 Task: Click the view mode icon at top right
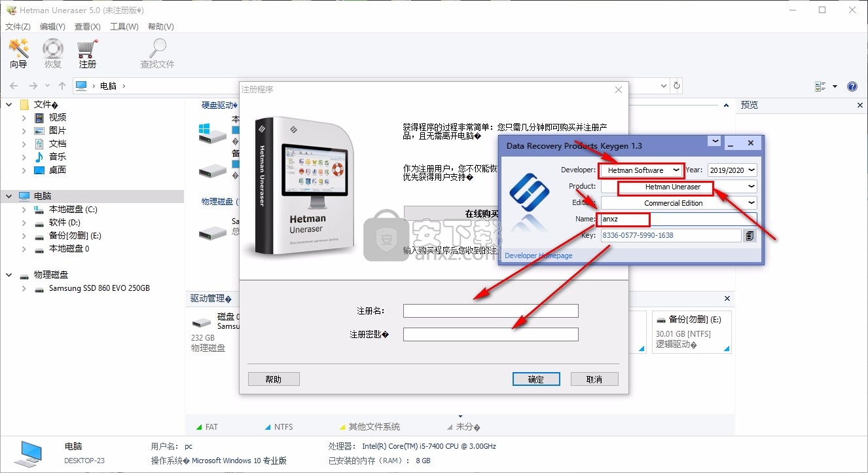(820, 86)
